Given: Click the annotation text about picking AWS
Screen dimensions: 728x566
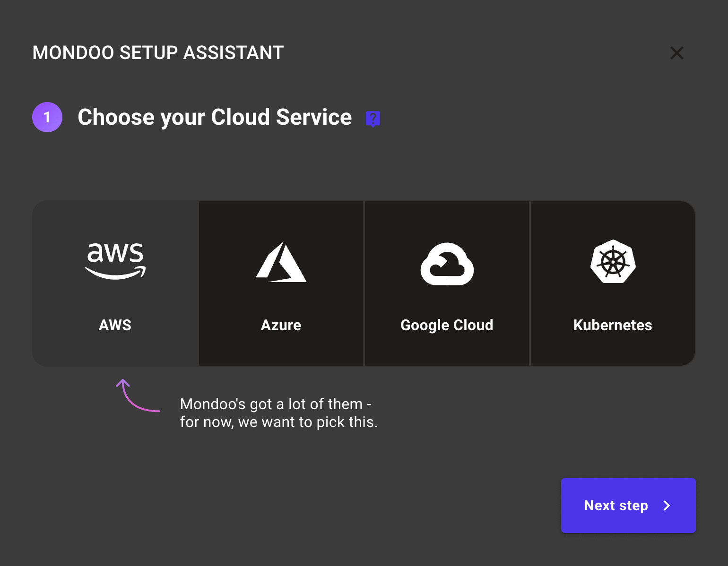Looking at the screenshot, I should 279,413.
